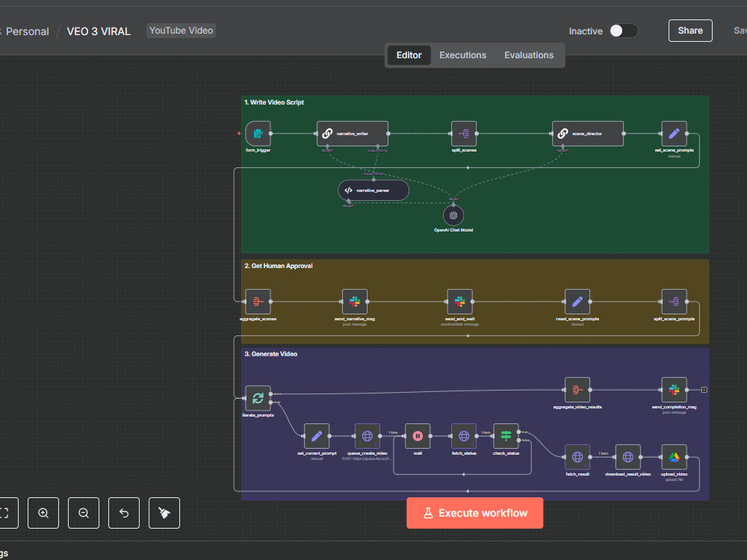This screenshot has height=560, width=747.
Task: Click the YouTube Video tag
Action: pyautogui.click(x=181, y=31)
